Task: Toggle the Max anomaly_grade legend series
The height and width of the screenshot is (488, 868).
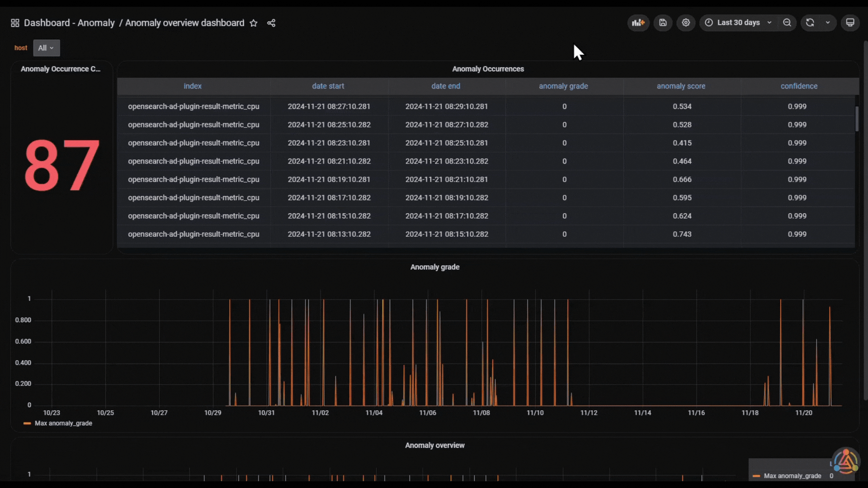Action: click(63, 423)
